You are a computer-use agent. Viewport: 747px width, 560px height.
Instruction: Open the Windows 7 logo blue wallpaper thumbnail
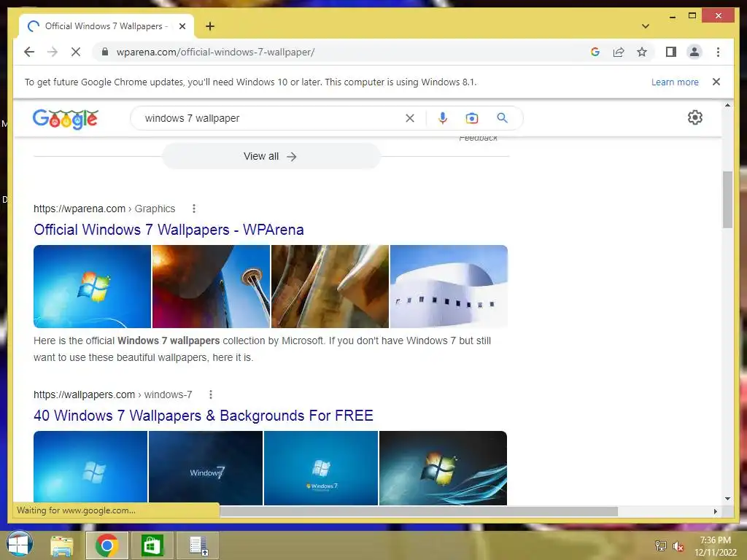coord(92,286)
